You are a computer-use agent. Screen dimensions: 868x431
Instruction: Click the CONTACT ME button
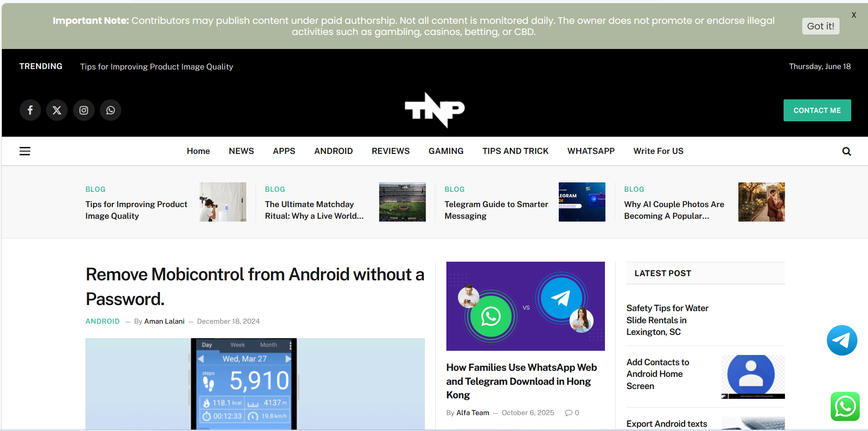click(x=817, y=110)
